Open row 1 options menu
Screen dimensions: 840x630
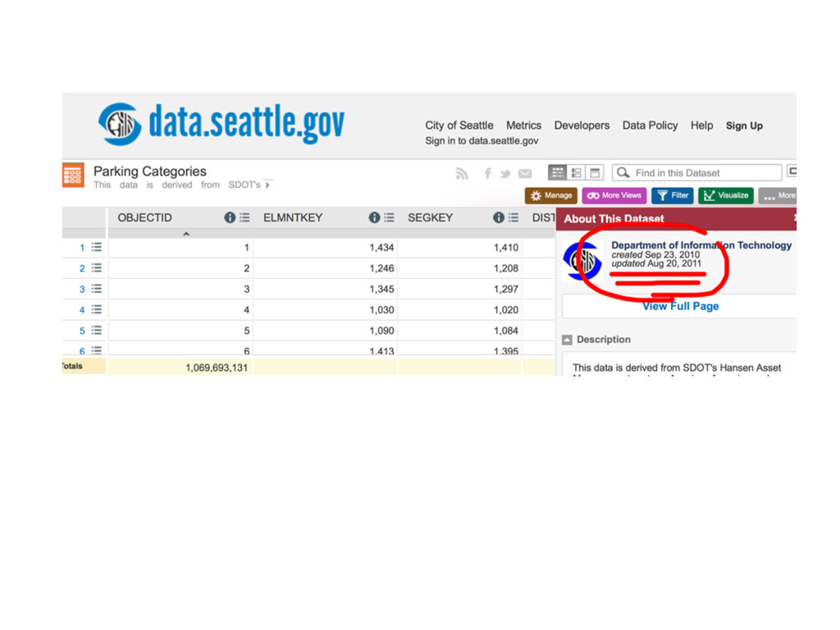[97, 247]
